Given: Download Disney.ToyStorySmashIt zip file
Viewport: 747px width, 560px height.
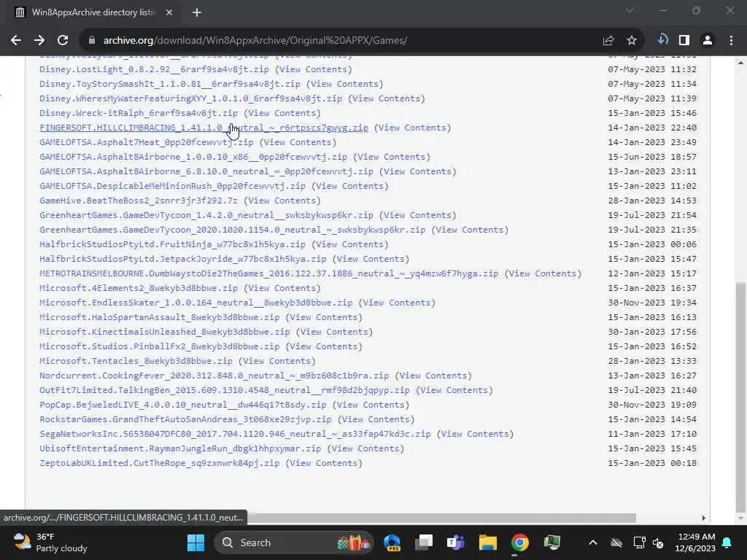Looking at the screenshot, I should (x=169, y=84).
